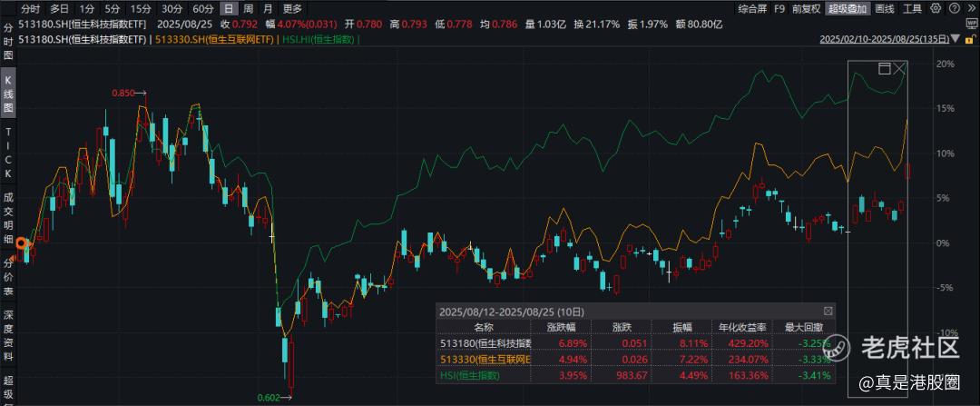Click the 0.602 low price label
This screenshot has width=980, height=406.
point(269,397)
